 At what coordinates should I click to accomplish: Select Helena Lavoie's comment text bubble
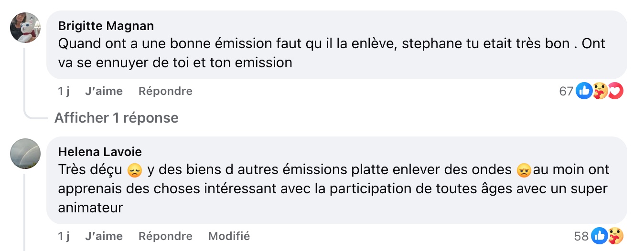pyautogui.click(x=336, y=180)
